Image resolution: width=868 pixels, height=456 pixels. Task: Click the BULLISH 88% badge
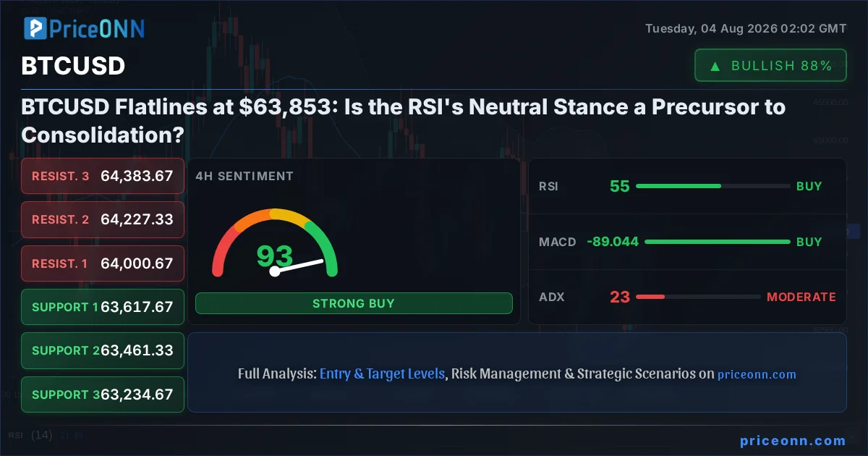pyautogui.click(x=770, y=65)
